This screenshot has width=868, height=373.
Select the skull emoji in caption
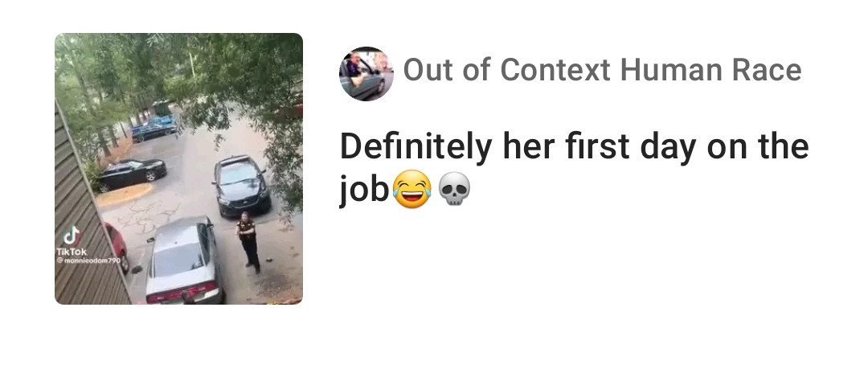pyautogui.click(x=454, y=189)
